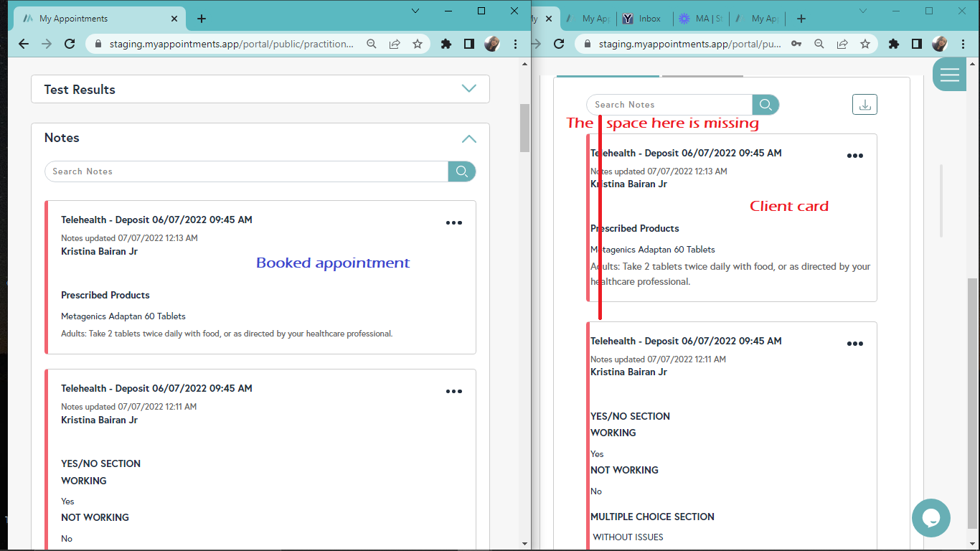The width and height of the screenshot is (980, 551).
Task: Select the My Appointments tab in left window
Action: tap(93, 19)
